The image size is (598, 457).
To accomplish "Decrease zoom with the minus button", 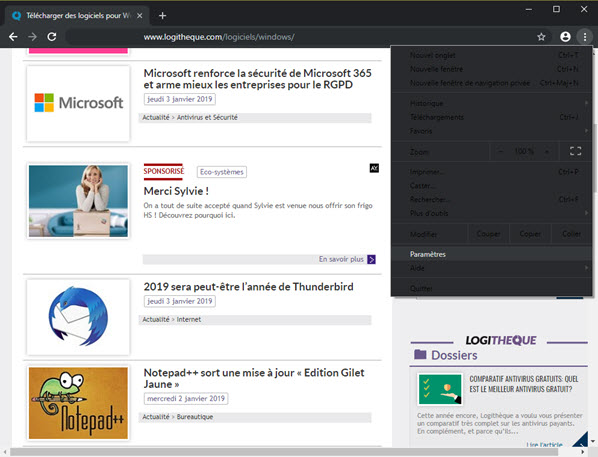I will 500,151.
